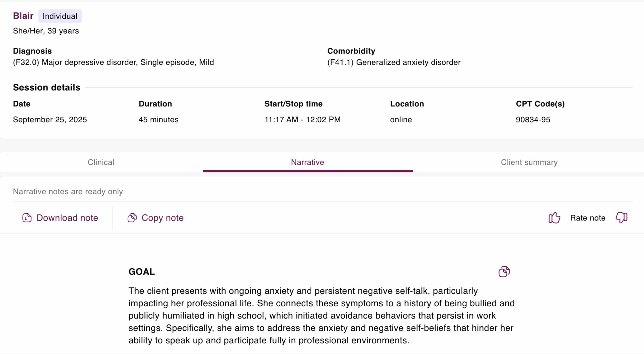Click the download icon beside Download note
Viewport: 644px width, 354px height.
coord(27,218)
